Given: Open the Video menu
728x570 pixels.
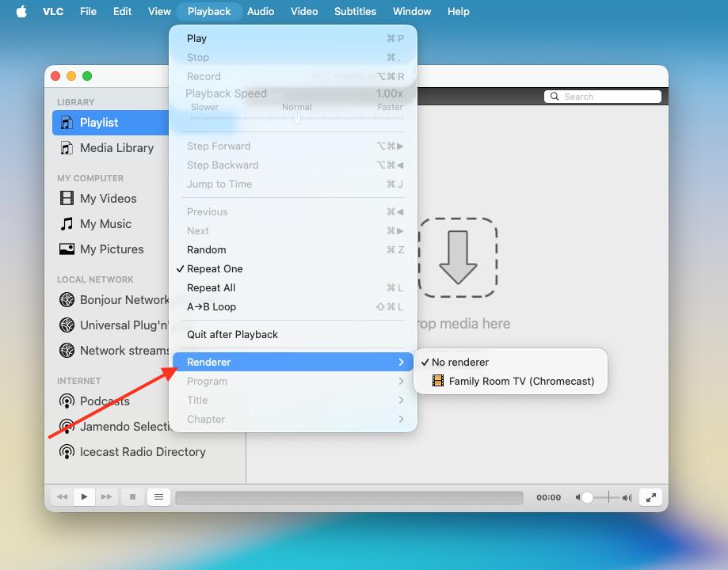Looking at the screenshot, I should [304, 11].
